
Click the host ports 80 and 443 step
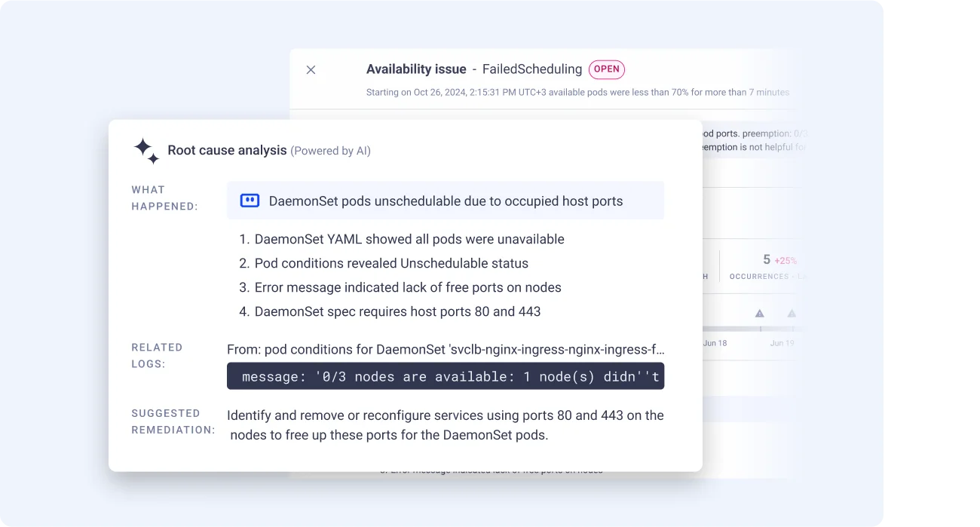(390, 311)
